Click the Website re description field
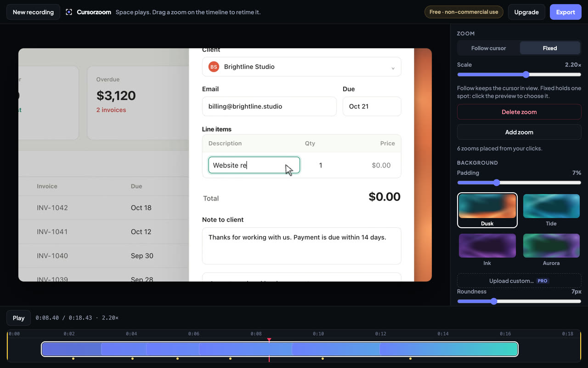The width and height of the screenshot is (588, 368). pyautogui.click(x=254, y=165)
